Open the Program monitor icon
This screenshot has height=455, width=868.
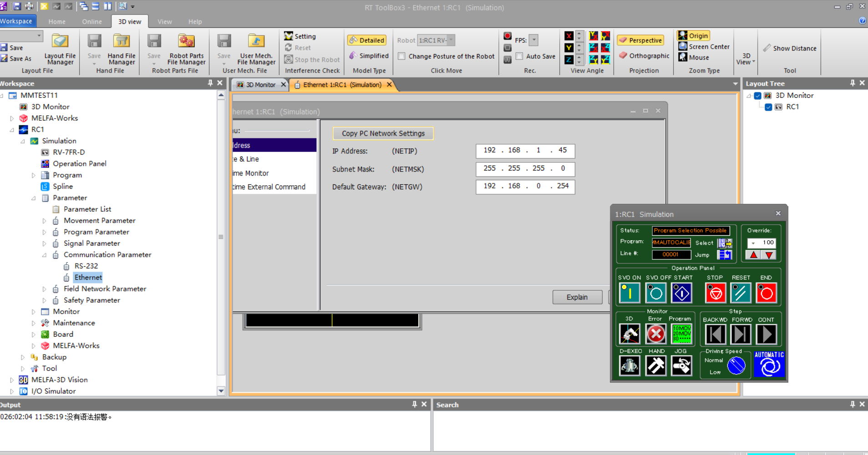682,334
